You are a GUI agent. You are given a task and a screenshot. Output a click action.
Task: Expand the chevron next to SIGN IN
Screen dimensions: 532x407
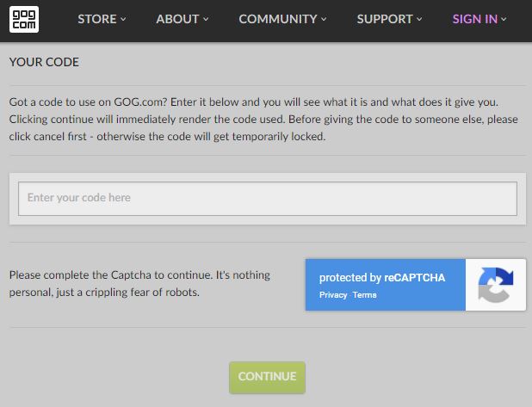pos(504,20)
